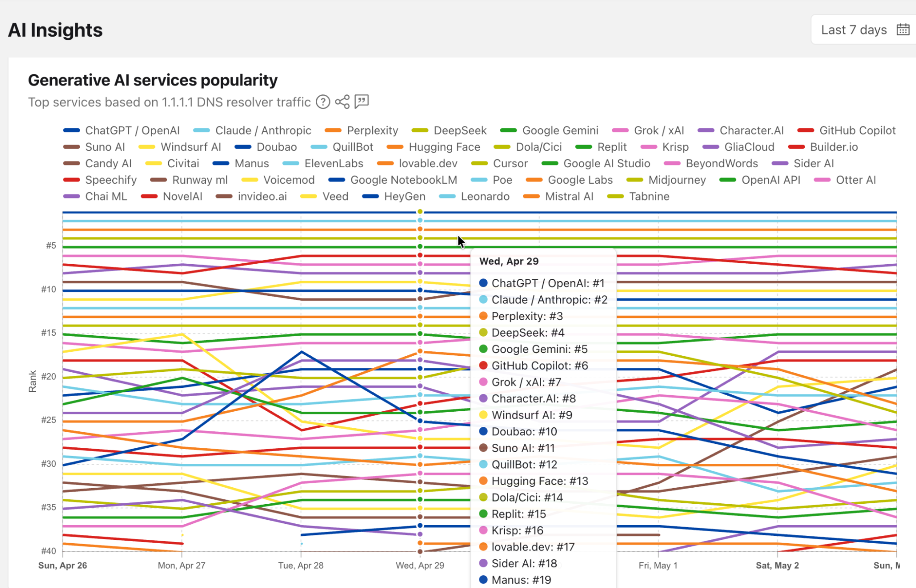
Task: Click the help question mark icon
Action: (x=323, y=102)
